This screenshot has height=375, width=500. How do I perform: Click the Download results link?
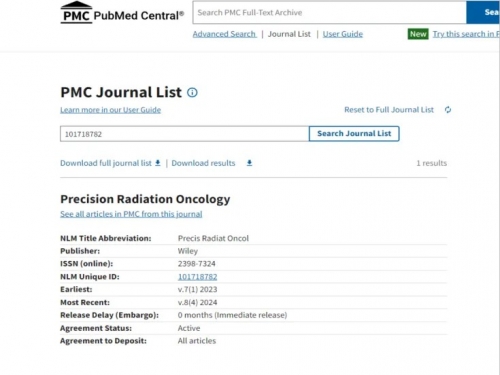203,163
